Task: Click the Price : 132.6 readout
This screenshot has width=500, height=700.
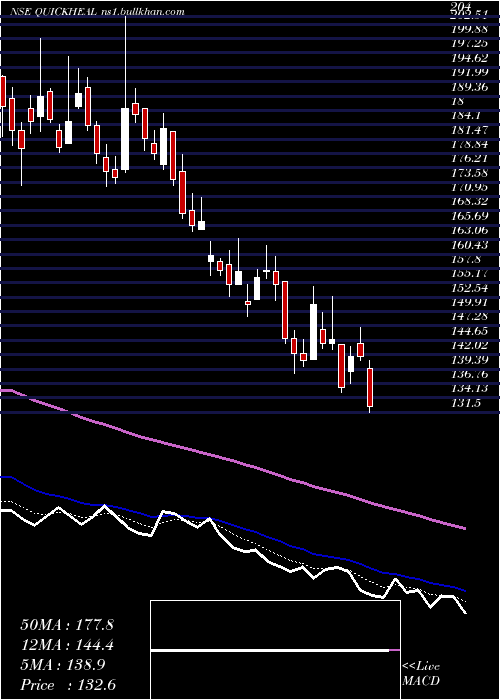Action: tap(68, 684)
